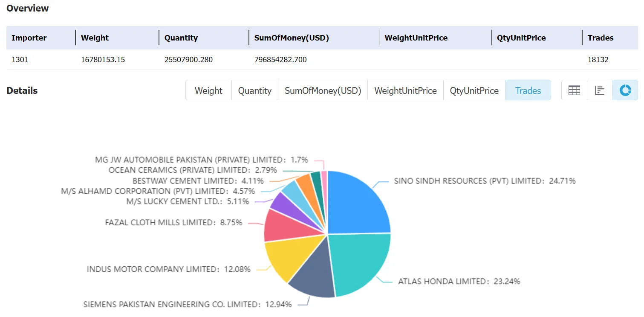Screen dimensions: 644x317
Task: Click the M/S LUCKY CEMENT 5.11% label
Action: pyautogui.click(x=188, y=201)
